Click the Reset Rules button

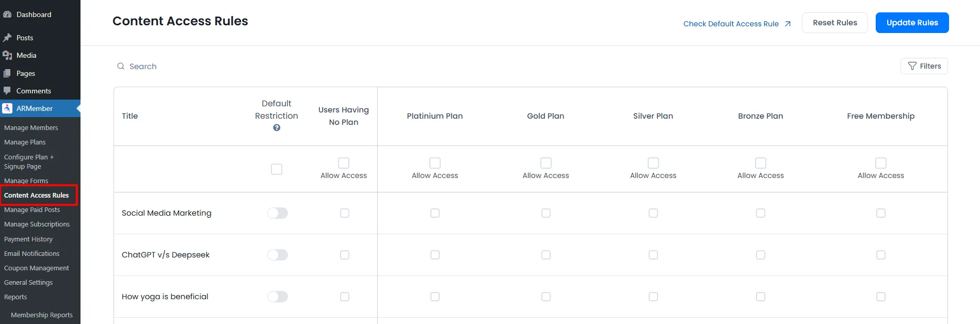[834, 23]
